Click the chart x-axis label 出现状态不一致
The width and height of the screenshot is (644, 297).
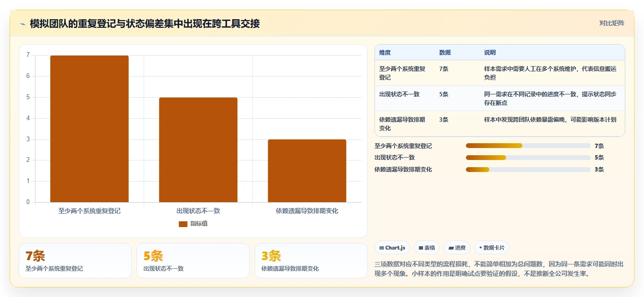198,211
